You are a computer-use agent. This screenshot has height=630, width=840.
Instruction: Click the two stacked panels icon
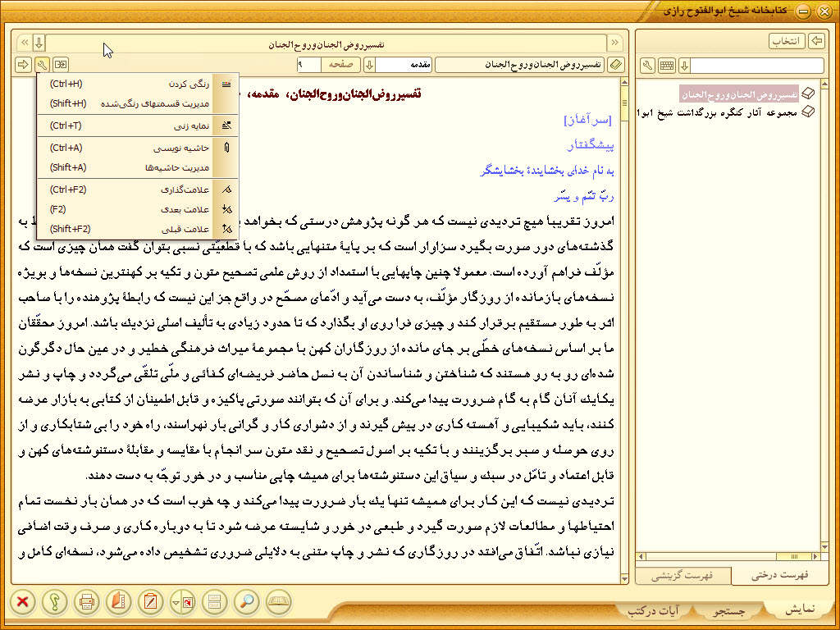(x=215, y=601)
